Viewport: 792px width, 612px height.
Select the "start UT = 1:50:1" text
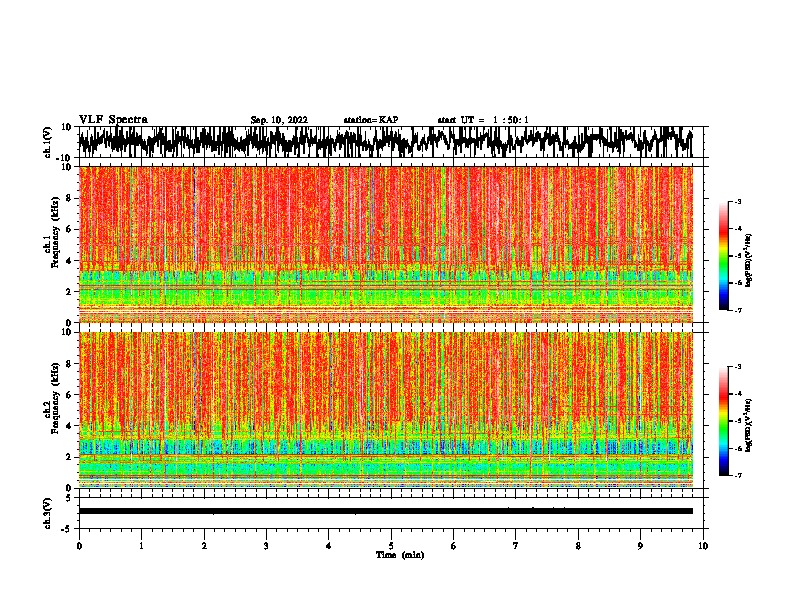point(483,120)
